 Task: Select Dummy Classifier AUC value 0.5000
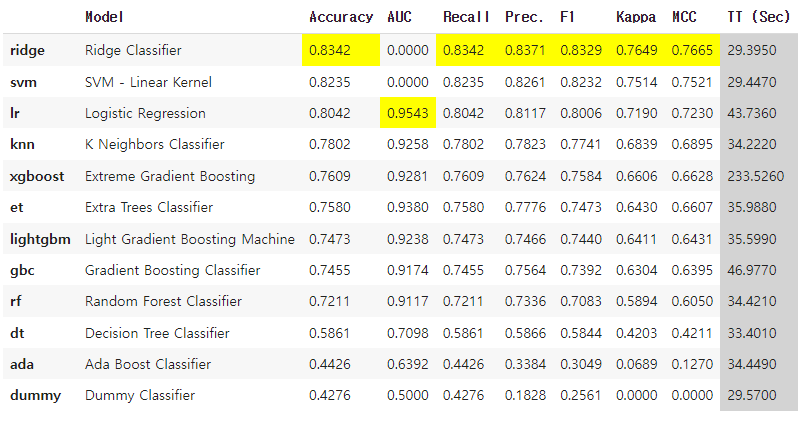(x=408, y=395)
